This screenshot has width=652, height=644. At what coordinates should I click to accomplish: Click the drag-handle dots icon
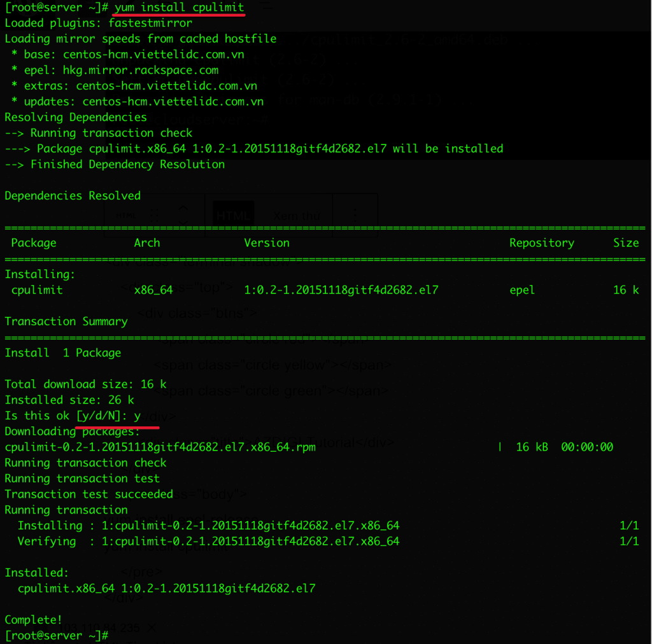click(155, 214)
